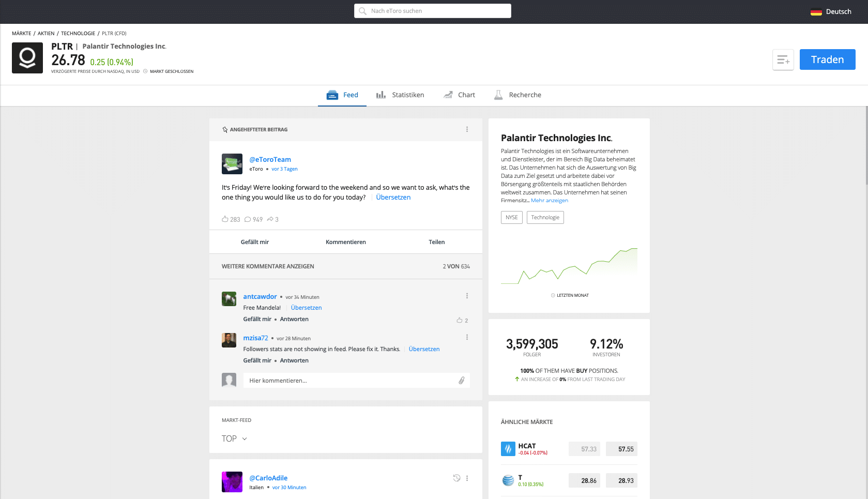
Task: Open the @eToroTeam profile link
Action: (x=270, y=160)
